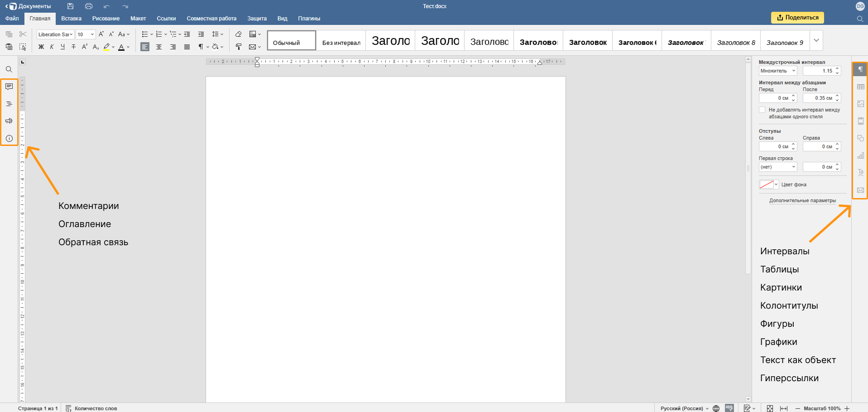Open the Макет tab
Image resolution: width=868 pixels, height=412 pixels.
(x=138, y=19)
